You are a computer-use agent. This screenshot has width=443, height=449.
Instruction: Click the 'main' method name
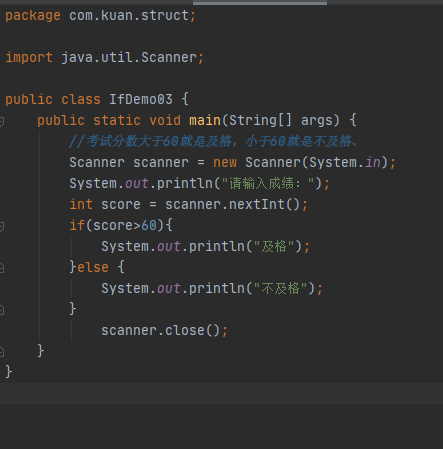click(205, 120)
